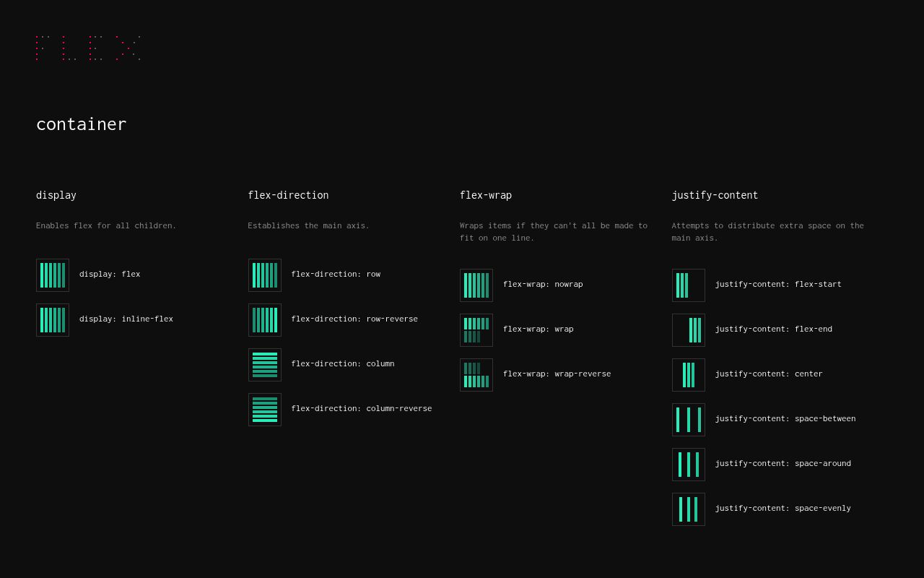The height and width of the screenshot is (578, 924).
Task: Click the flex-direction section heading
Action: (288, 195)
